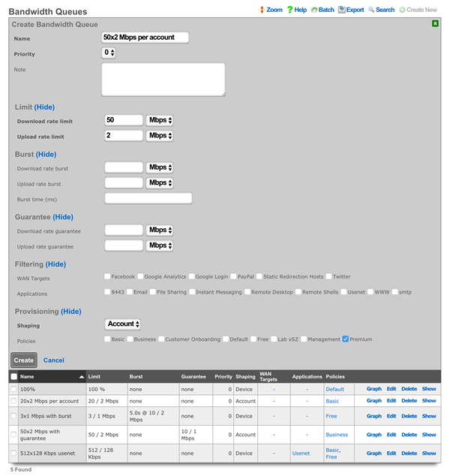Click the Create New plus icon
This screenshot has height=476, width=453.
click(402, 10)
